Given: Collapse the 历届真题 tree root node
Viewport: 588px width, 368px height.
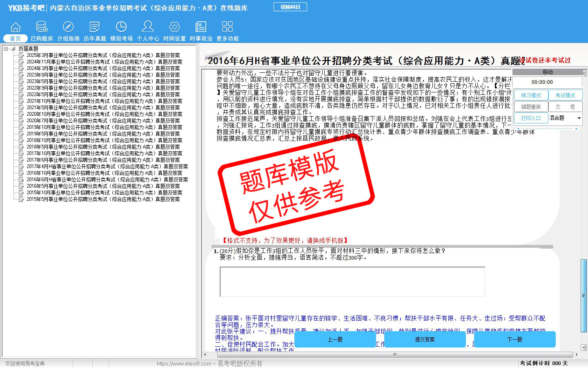Looking at the screenshot, I should tap(6, 49).
